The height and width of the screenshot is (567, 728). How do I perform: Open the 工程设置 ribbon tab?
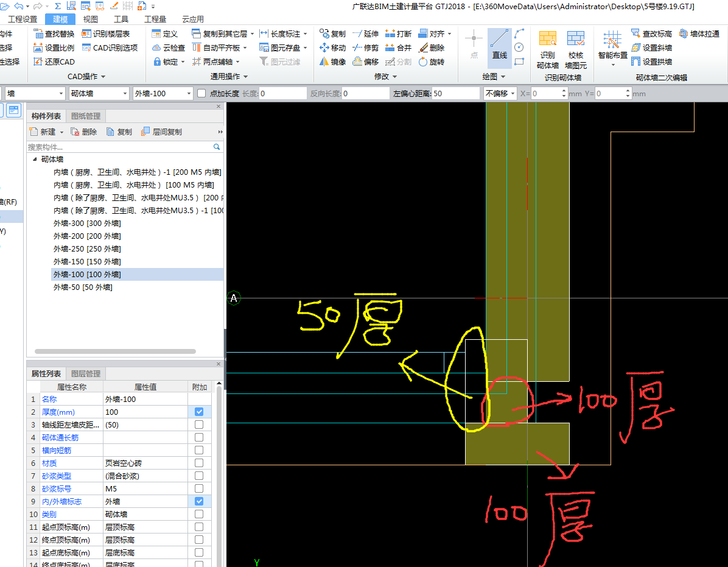[23, 19]
